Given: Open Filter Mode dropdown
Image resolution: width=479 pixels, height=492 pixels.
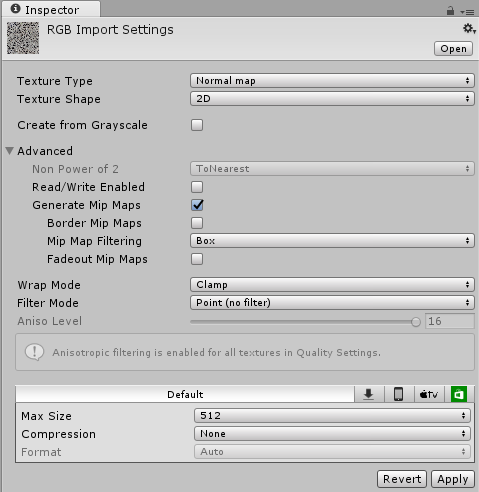Looking at the screenshot, I should (x=332, y=303).
